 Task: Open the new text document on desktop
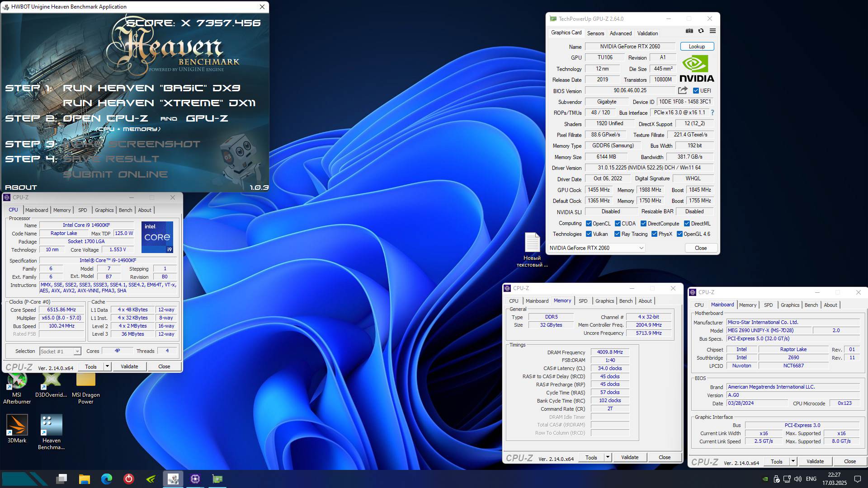pos(532,249)
